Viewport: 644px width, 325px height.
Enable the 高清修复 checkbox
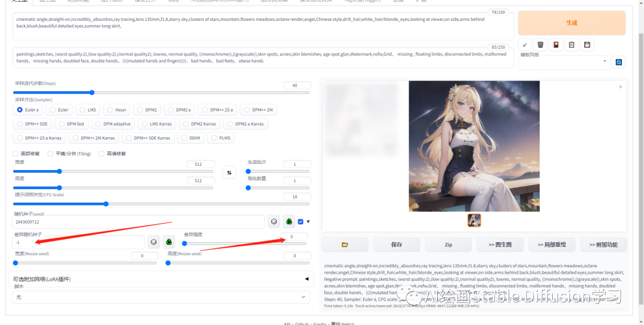click(101, 154)
